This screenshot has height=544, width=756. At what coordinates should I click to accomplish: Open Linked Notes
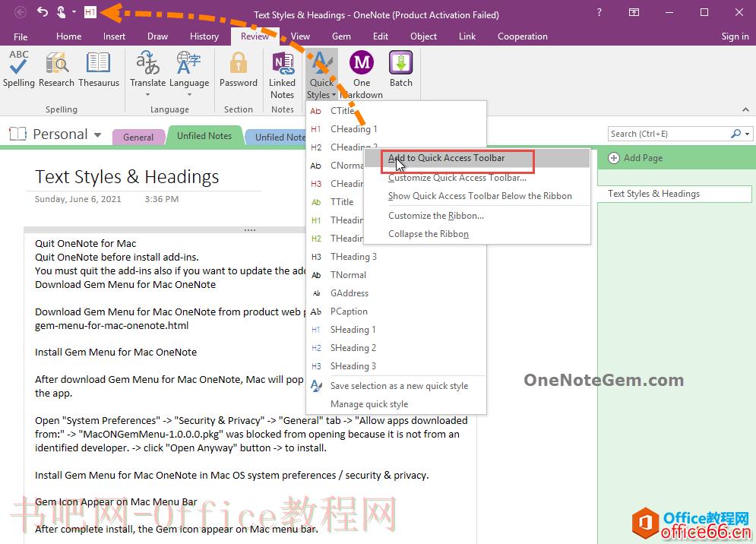tap(282, 74)
